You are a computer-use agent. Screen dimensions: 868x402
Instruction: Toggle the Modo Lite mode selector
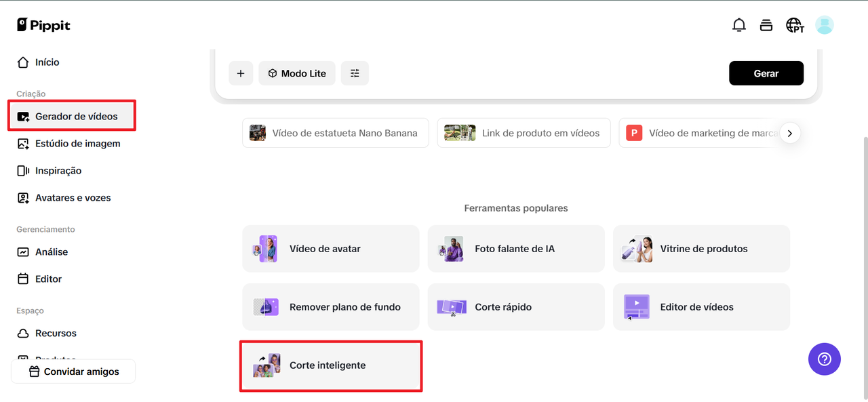click(297, 73)
